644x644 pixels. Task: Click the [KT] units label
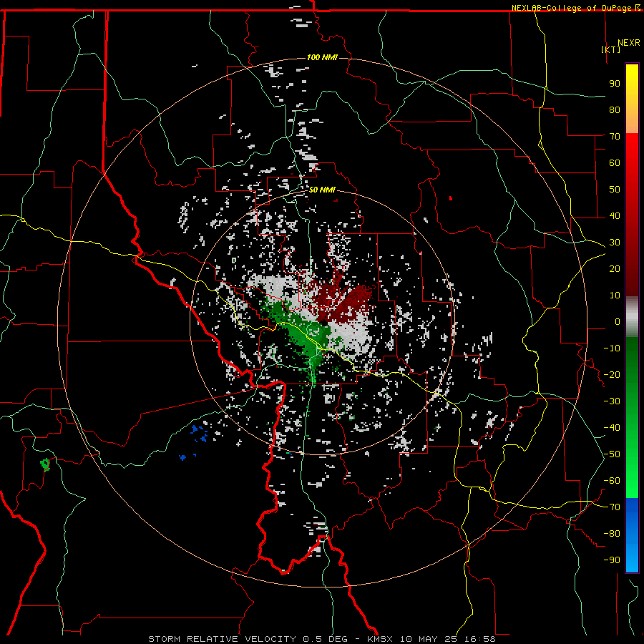click(610, 49)
